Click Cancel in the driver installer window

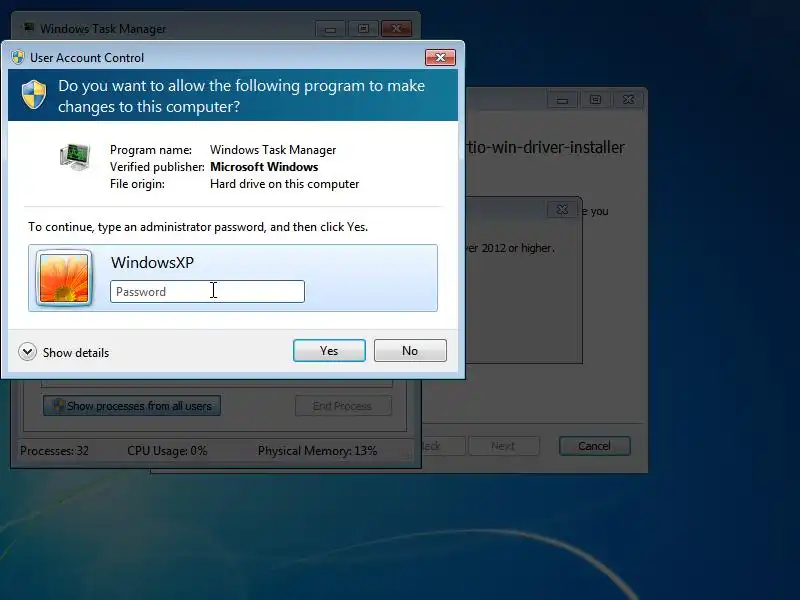pyautogui.click(x=594, y=446)
